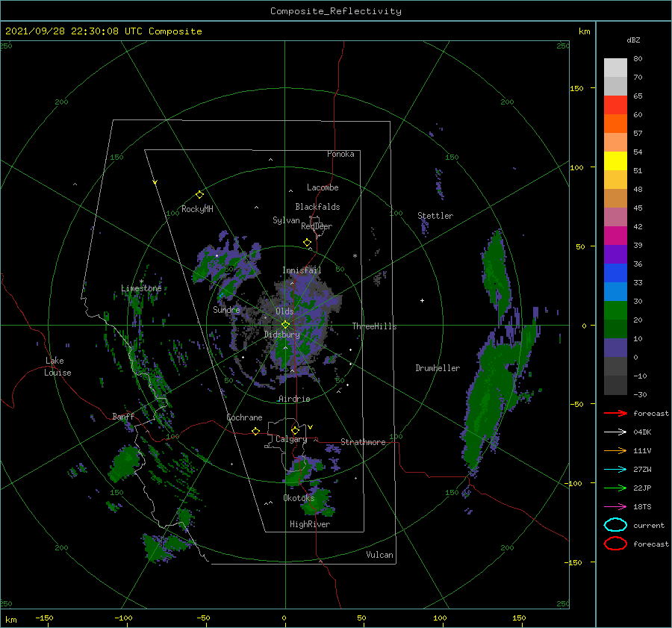Click the 04DK legend label
Image resolution: width=672 pixels, height=628 pixels.
click(642, 432)
